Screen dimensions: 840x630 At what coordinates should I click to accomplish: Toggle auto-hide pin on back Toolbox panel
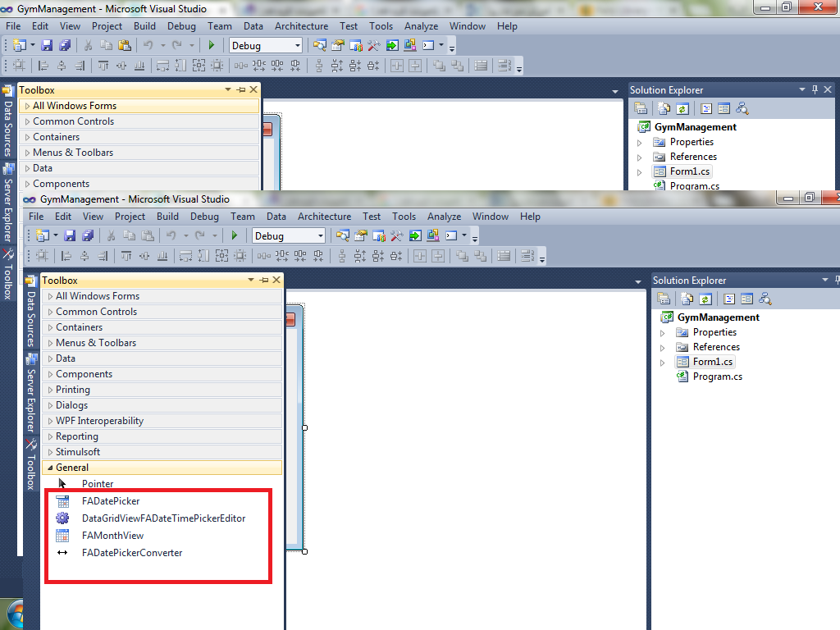click(241, 90)
